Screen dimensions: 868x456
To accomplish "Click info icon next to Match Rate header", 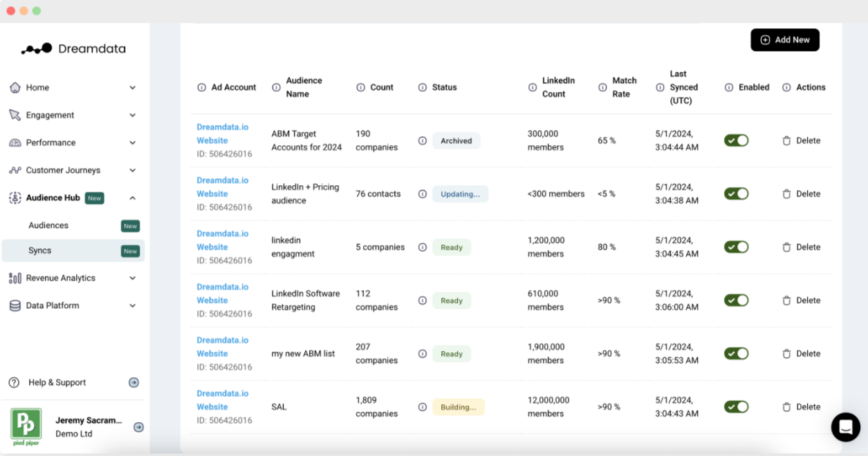I will [602, 87].
